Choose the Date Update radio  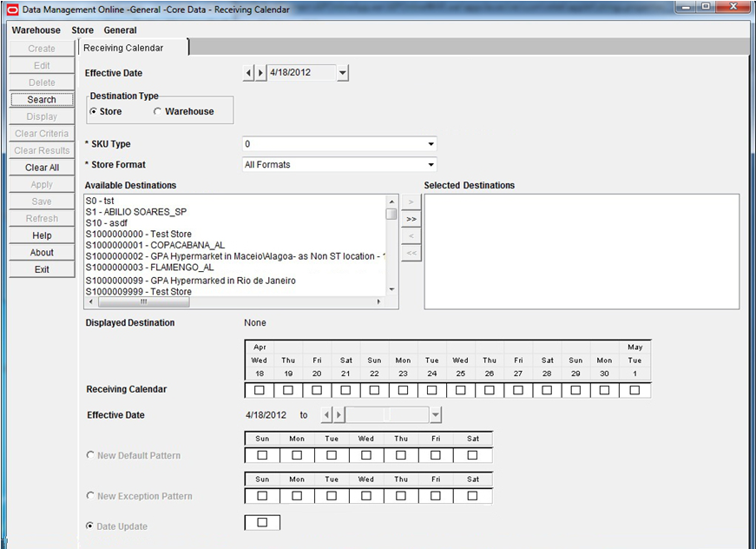[89, 526]
